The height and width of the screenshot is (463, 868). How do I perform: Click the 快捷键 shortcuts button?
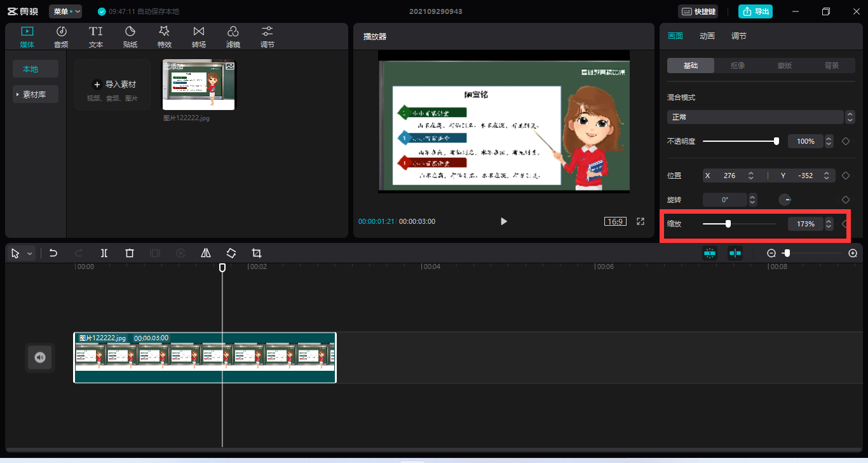tap(698, 11)
